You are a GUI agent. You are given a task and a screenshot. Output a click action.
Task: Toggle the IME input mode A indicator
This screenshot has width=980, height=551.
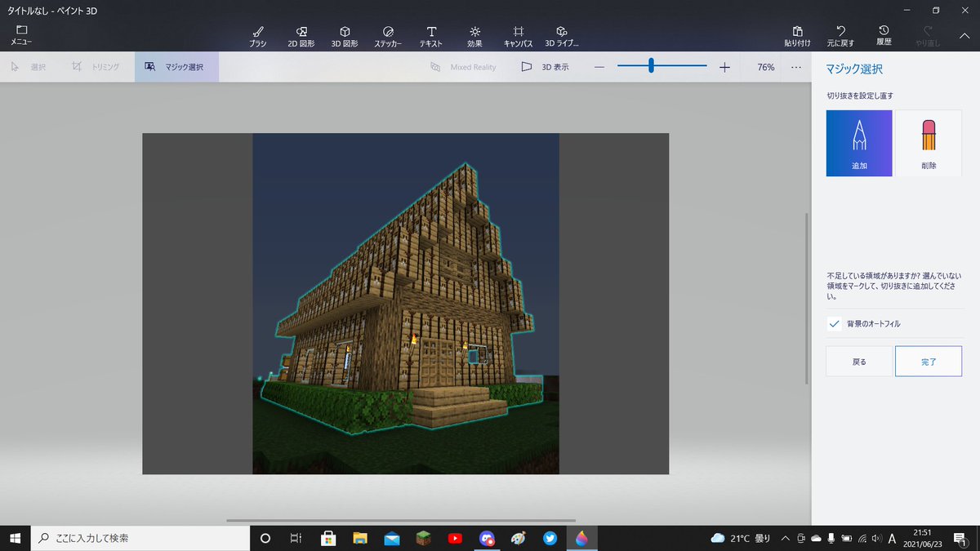coord(893,538)
